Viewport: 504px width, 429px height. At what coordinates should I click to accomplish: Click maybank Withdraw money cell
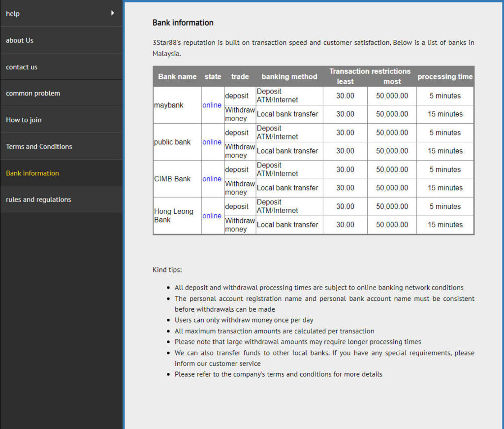tap(240, 114)
